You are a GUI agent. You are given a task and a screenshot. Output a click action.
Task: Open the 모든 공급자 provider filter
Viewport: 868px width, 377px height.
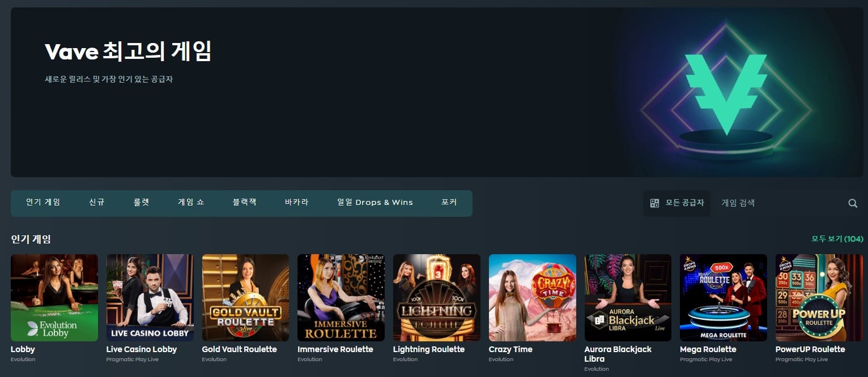677,203
